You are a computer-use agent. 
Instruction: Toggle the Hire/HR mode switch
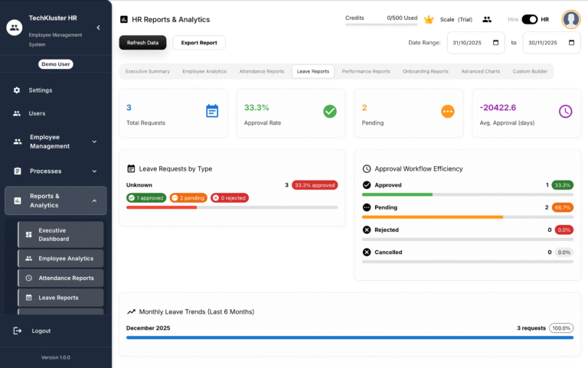click(x=530, y=19)
